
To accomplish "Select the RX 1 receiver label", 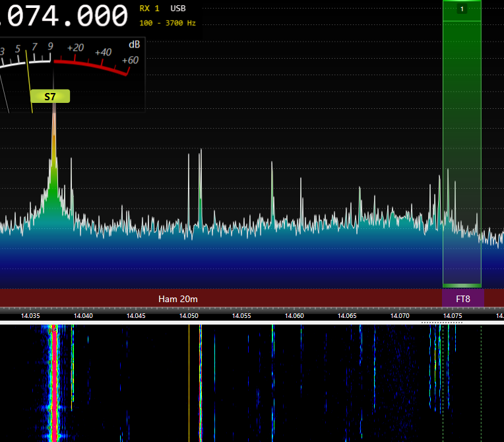I will coord(149,9).
